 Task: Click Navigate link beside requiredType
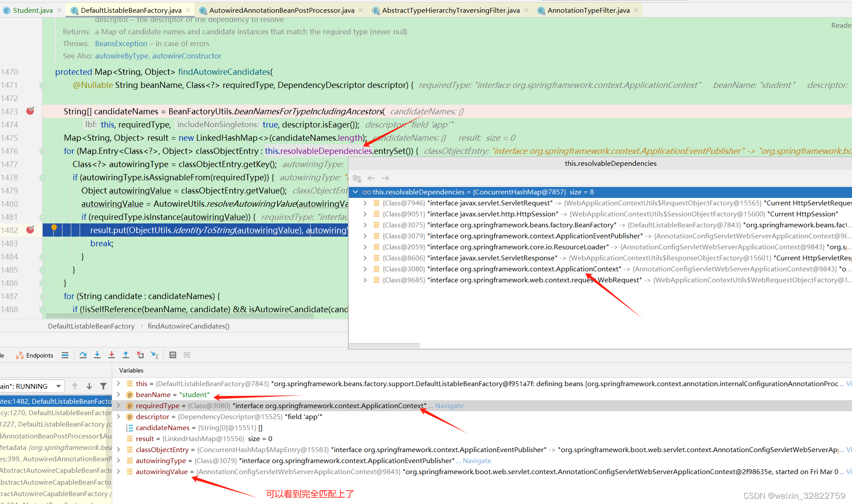(449, 405)
